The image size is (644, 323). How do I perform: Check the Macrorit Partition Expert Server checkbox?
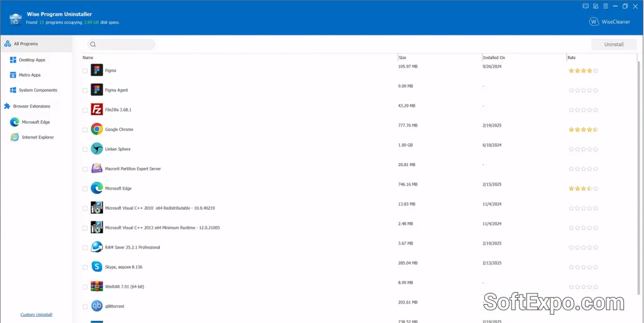coord(86,169)
